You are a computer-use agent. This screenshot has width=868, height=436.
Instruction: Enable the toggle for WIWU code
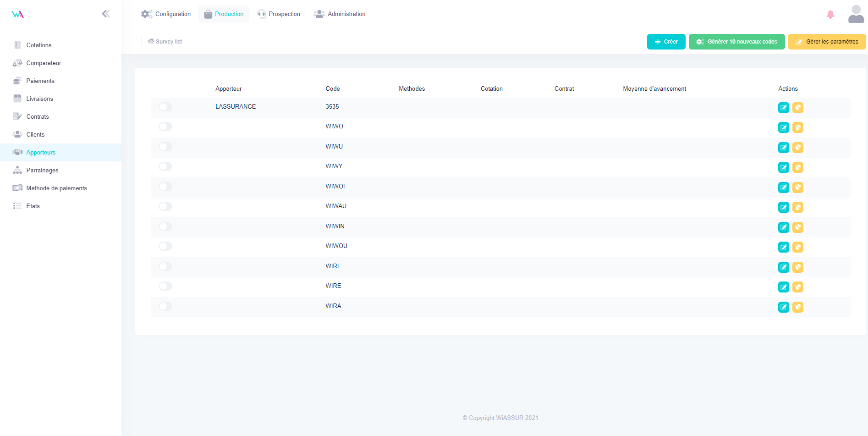click(x=165, y=147)
